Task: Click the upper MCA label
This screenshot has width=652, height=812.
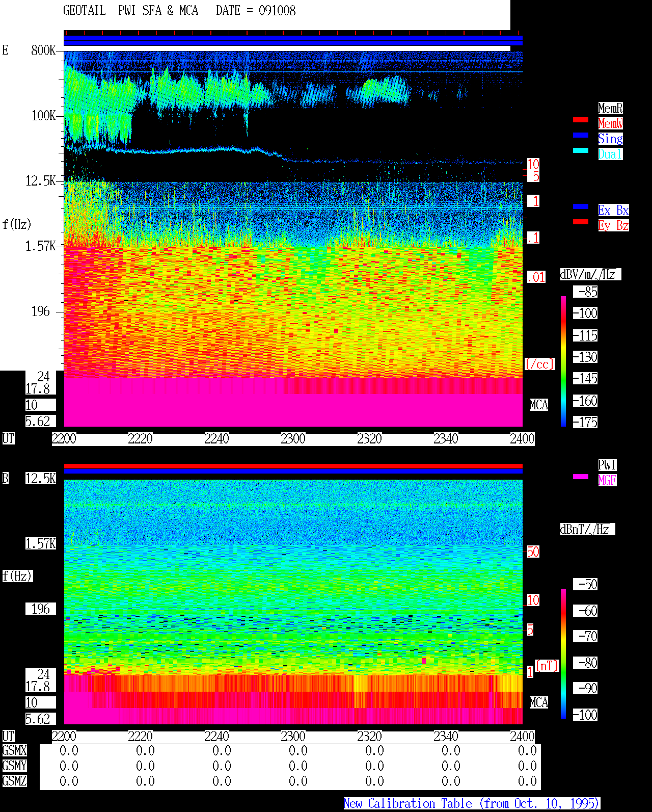Action: pyautogui.click(x=539, y=405)
